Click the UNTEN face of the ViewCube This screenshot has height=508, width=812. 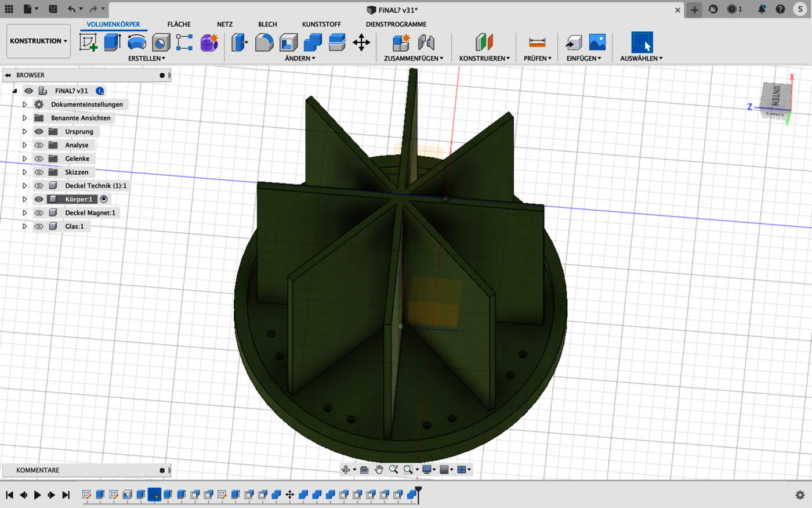coord(777,96)
